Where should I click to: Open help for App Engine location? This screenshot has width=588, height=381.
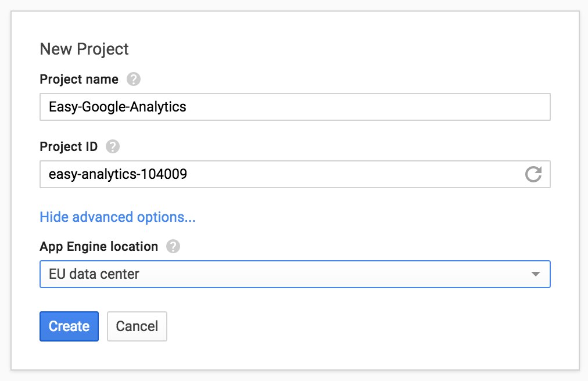pyautogui.click(x=173, y=246)
